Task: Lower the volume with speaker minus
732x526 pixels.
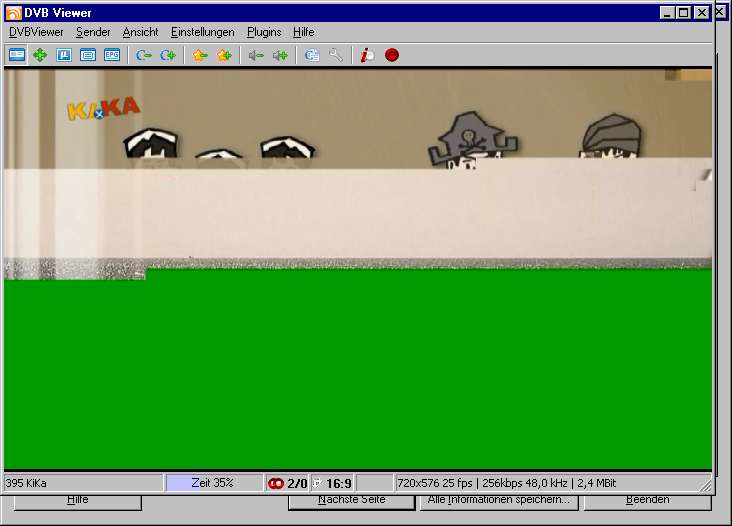Action: (x=256, y=55)
